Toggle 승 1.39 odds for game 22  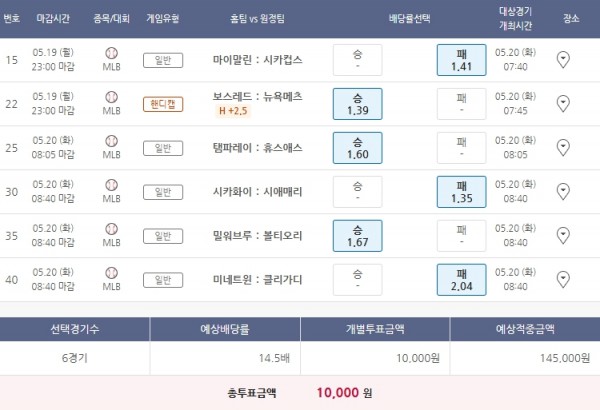(358, 104)
